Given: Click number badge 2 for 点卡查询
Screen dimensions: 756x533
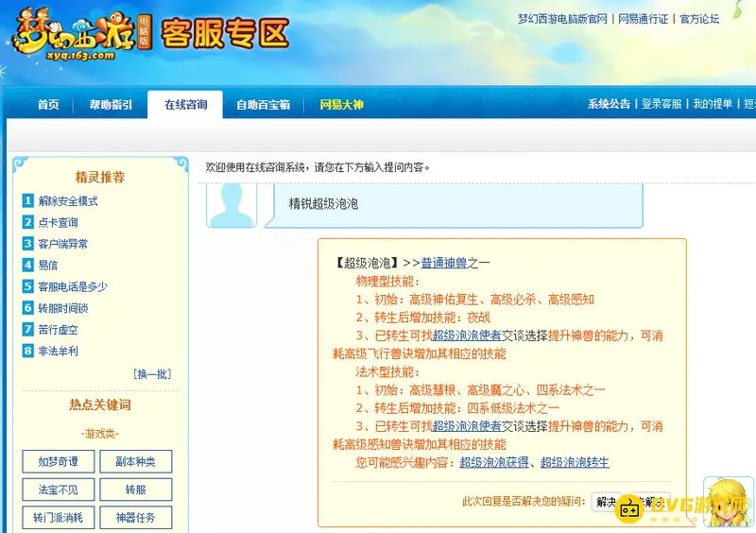Looking at the screenshot, I should (x=28, y=222).
